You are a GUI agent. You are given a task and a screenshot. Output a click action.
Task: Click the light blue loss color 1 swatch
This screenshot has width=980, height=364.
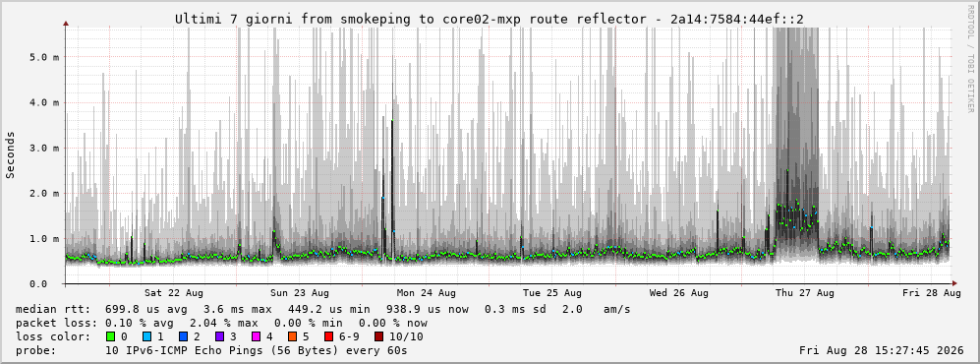click(146, 336)
